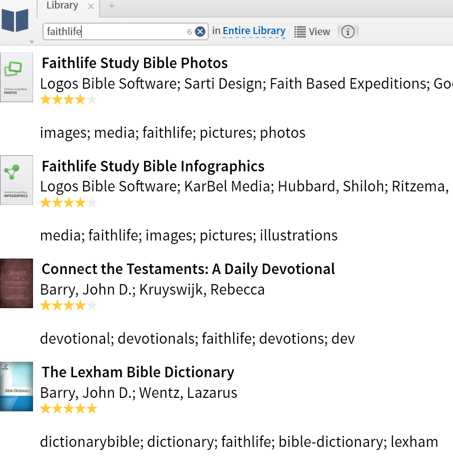Open a new tab with plus
This screenshot has width=453, height=476.
[112, 6]
